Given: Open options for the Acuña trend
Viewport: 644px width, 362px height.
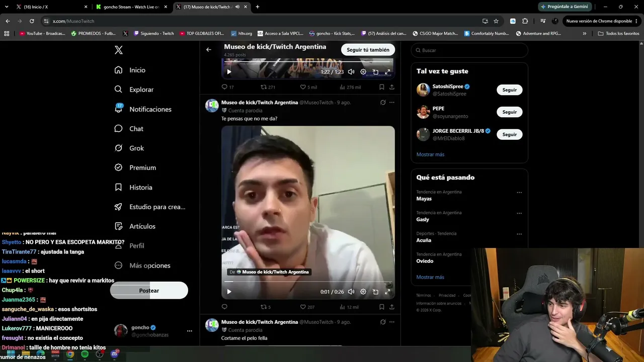Looking at the screenshot, I should click(519, 234).
